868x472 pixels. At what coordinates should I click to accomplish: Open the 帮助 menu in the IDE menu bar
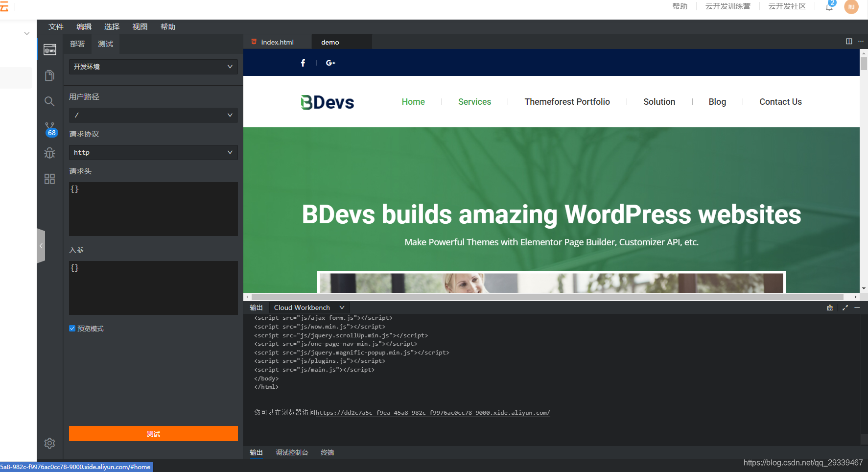[168, 27]
